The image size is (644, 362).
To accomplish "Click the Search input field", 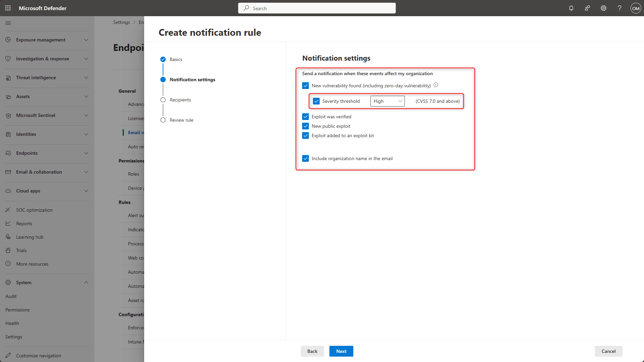I will [317, 8].
